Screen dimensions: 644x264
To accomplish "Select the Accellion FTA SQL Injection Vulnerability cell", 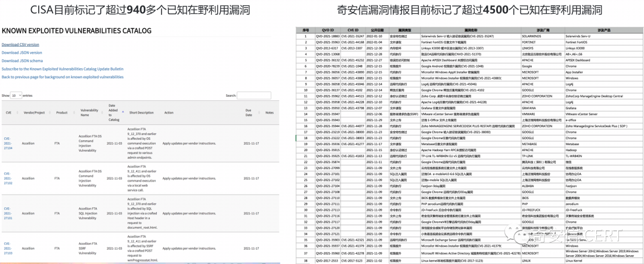I will coord(88,213).
